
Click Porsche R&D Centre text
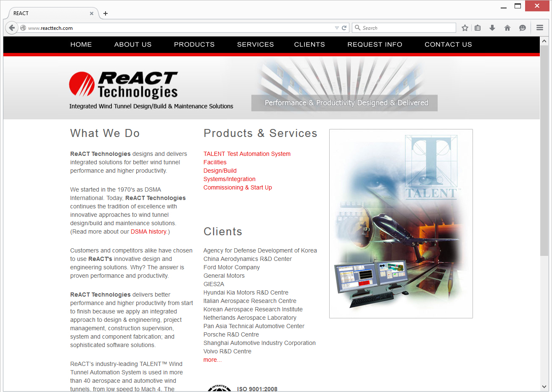(x=231, y=334)
